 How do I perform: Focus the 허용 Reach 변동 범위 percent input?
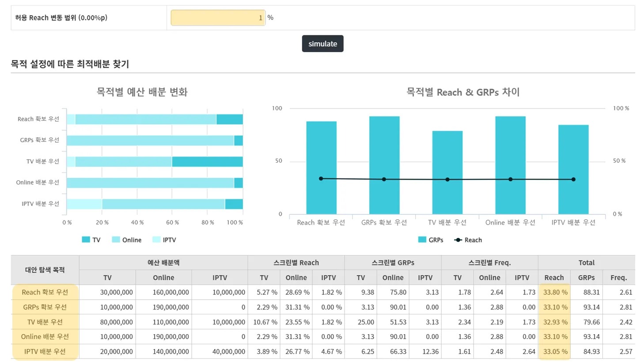coord(218,18)
